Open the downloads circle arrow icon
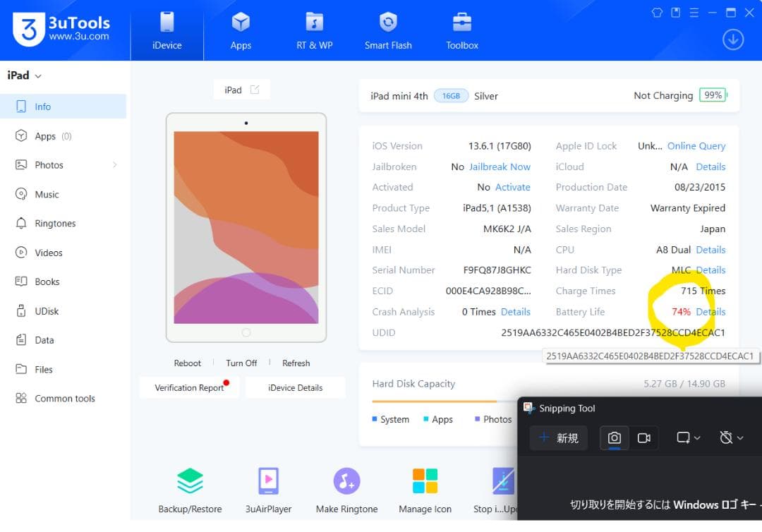The image size is (762, 532). click(x=733, y=40)
